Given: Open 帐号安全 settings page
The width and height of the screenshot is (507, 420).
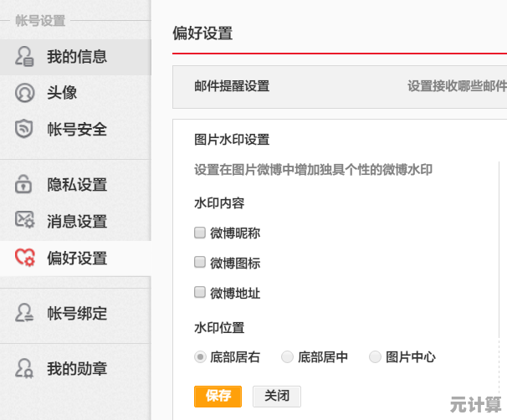Looking at the screenshot, I should point(76,130).
